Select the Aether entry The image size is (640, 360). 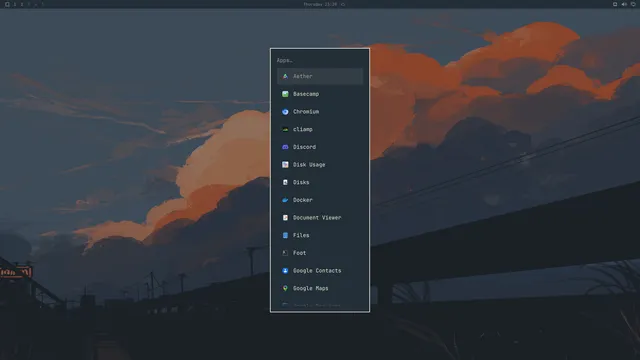[320, 76]
